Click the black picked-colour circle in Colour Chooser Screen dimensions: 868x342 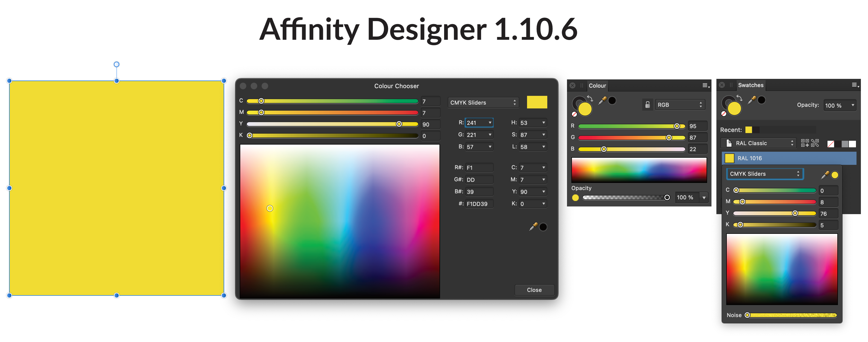click(x=543, y=227)
